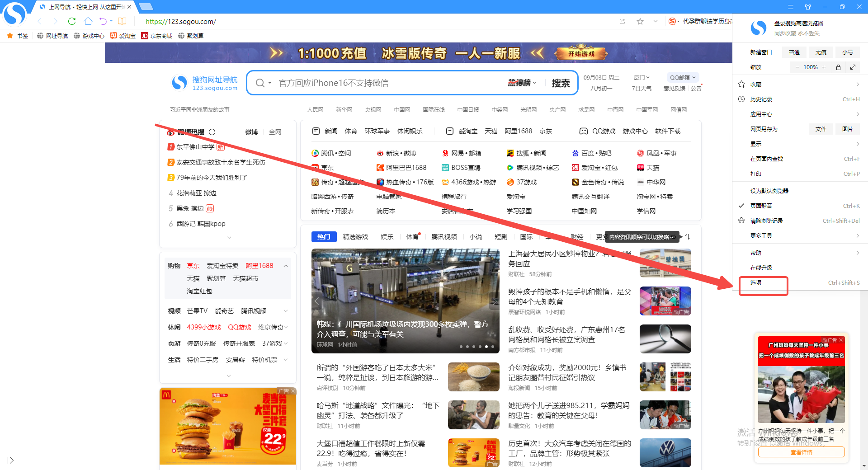Click the 腾讯•空间 site icon link
The image size is (868, 470).
[331, 153]
